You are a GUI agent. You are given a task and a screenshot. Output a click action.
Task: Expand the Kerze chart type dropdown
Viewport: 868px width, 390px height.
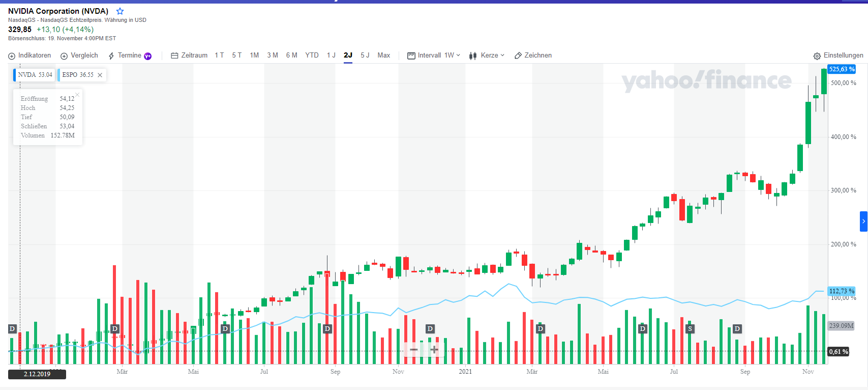pos(487,55)
